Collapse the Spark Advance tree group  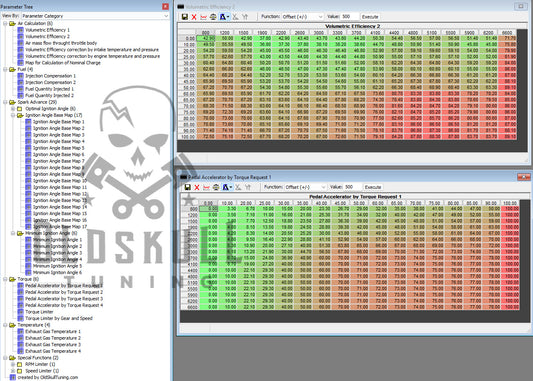(5, 102)
